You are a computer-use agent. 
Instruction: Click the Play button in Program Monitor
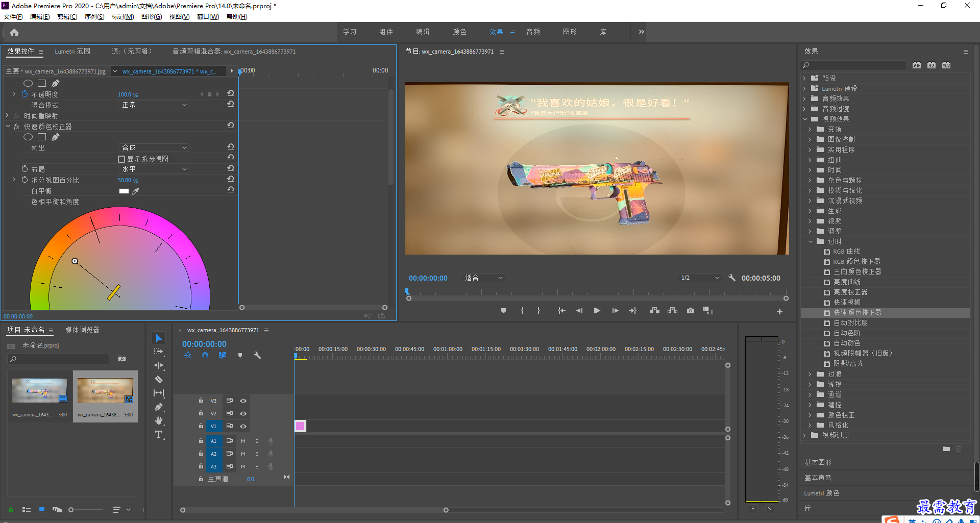[597, 310]
